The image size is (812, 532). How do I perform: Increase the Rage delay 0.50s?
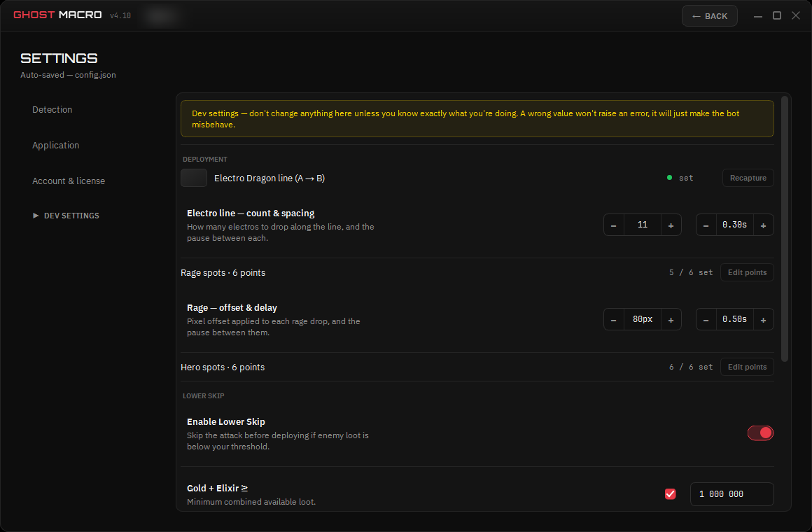click(763, 320)
